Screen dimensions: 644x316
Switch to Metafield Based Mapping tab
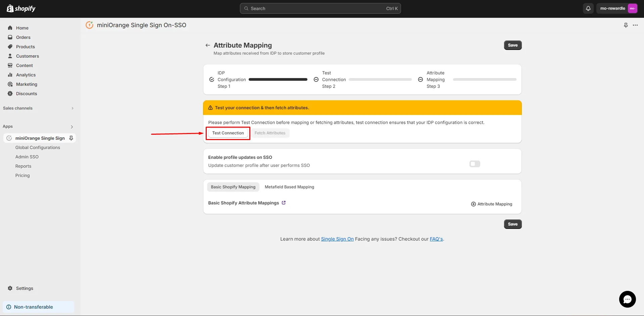(x=289, y=187)
